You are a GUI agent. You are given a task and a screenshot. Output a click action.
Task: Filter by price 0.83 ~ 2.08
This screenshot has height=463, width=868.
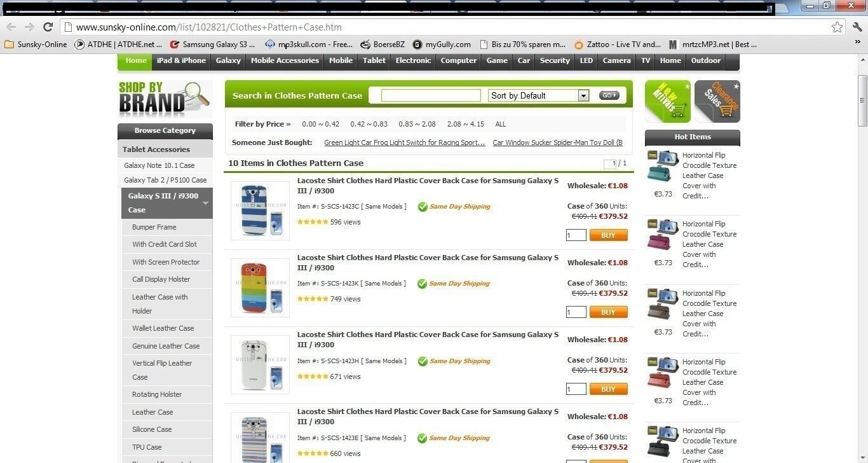tap(417, 125)
